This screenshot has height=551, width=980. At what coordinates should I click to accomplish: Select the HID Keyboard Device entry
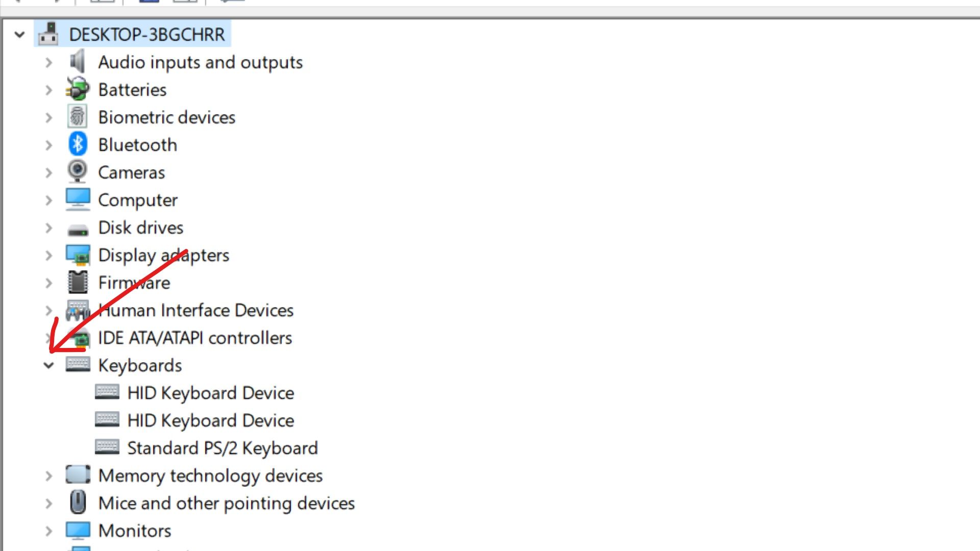coord(210,392)
